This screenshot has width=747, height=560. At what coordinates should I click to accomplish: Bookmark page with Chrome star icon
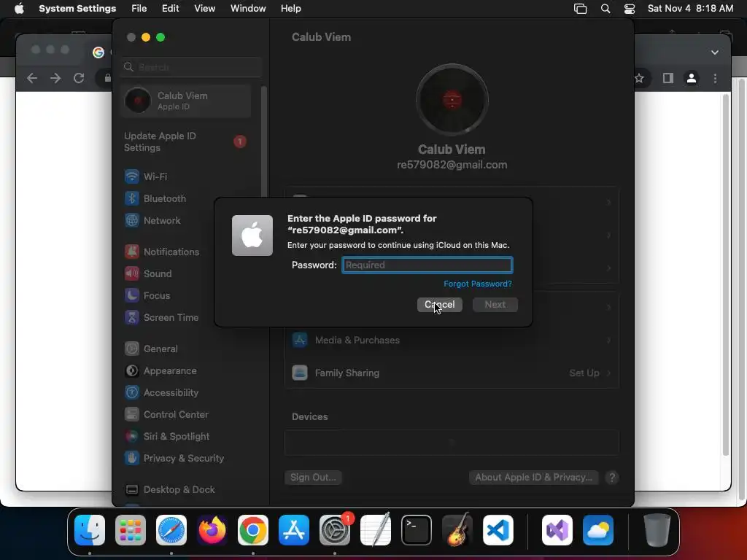639,78
